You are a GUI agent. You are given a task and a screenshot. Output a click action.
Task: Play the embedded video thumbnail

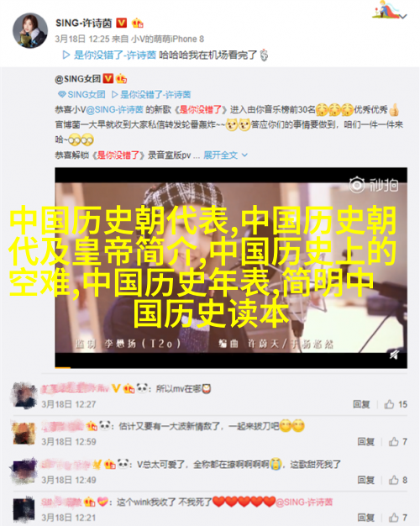point(231,268)
